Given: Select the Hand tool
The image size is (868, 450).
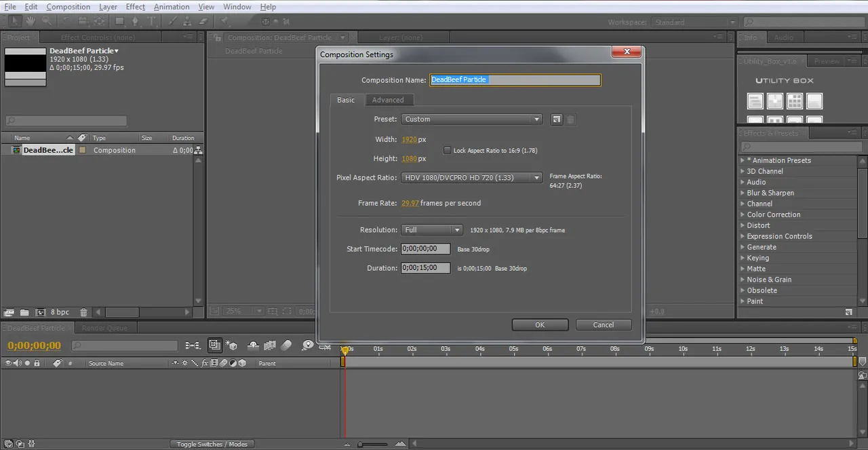Looking at the screenshot, I should click(x=32, y=22).
